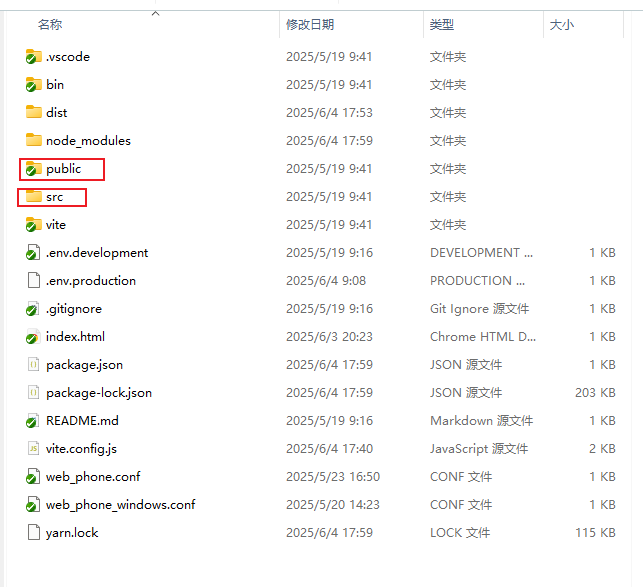This screenshot has height=587, width=643.
Task: Click the .env.development file icon
Action: pyautogui.click(x=33, y=253)
